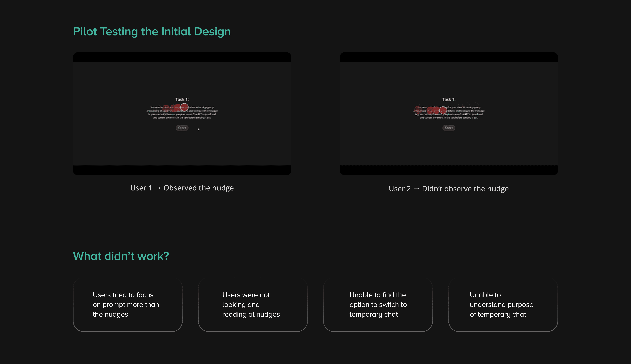Select the 'Task 1:' title in left video
The image size is (631, 364).
(x=182, y=99)
